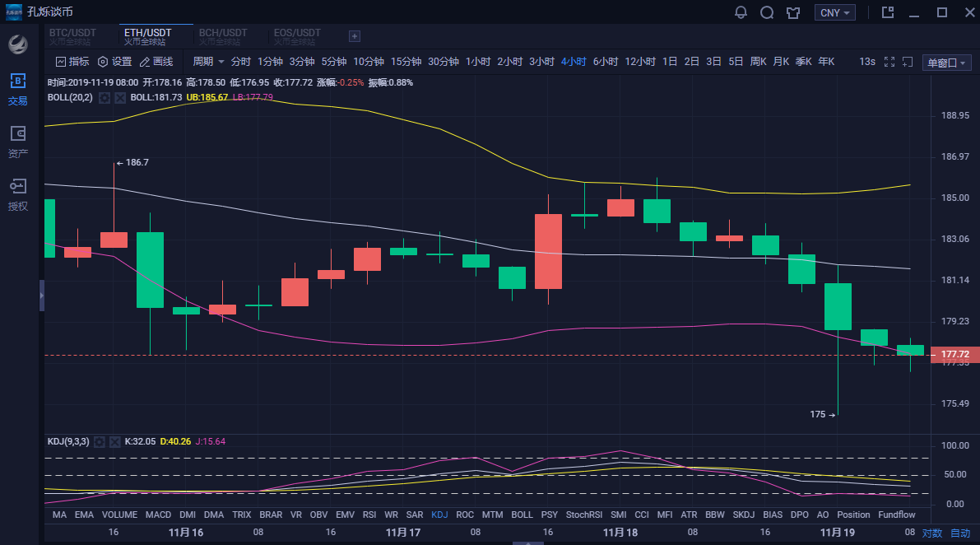Select the 5分钟 timeframe
Viewport: 980px width, 545px height.
point(334,61)
